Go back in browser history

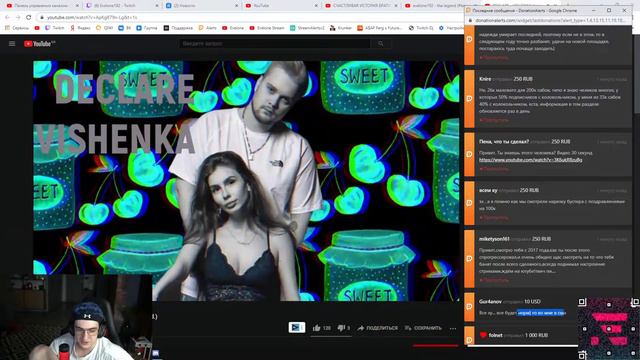pos(7,17)
